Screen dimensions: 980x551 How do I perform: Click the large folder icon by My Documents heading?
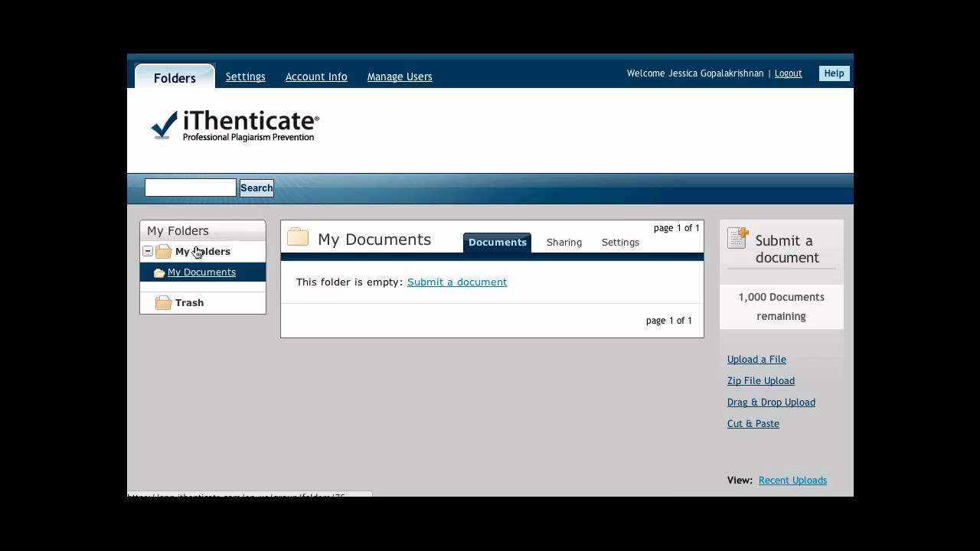pyautogui.click(x=298, y=237)
